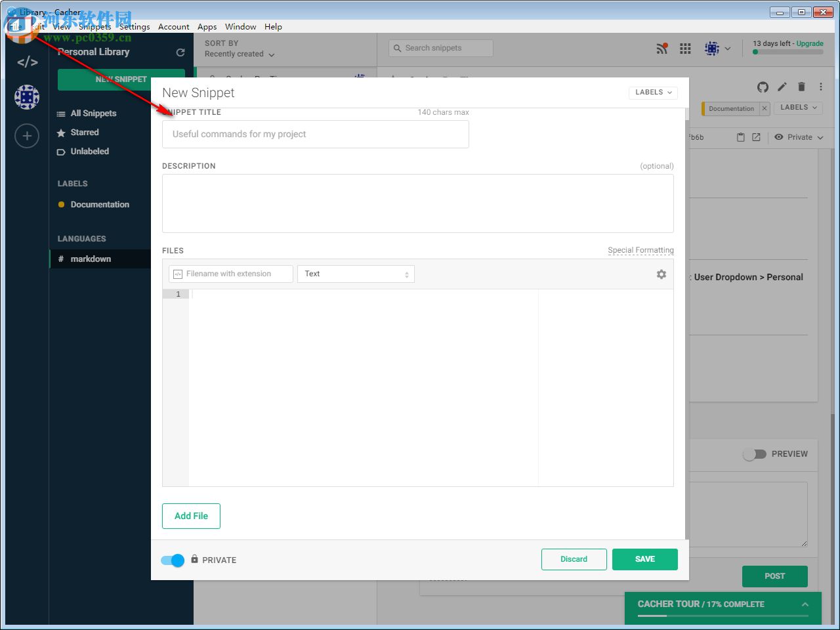The height and width of the screenshot is (630, 840).
Task: Click the POST button
Action: point(775,576)
